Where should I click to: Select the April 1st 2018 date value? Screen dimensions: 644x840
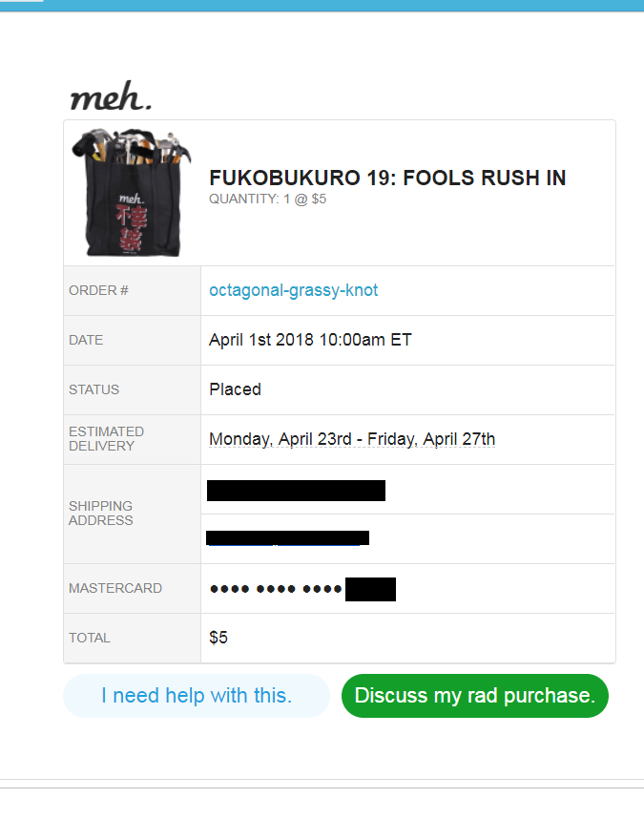coord(310,340)
